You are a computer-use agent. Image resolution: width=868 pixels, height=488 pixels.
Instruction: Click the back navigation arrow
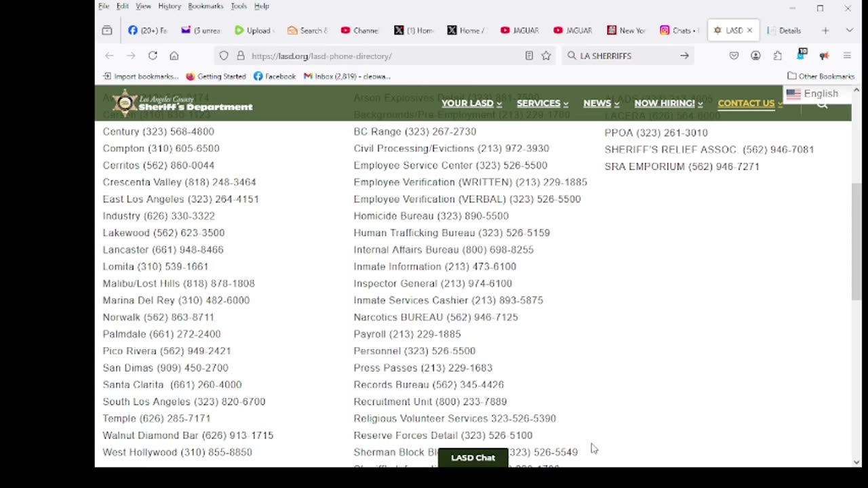coord(109,56)
